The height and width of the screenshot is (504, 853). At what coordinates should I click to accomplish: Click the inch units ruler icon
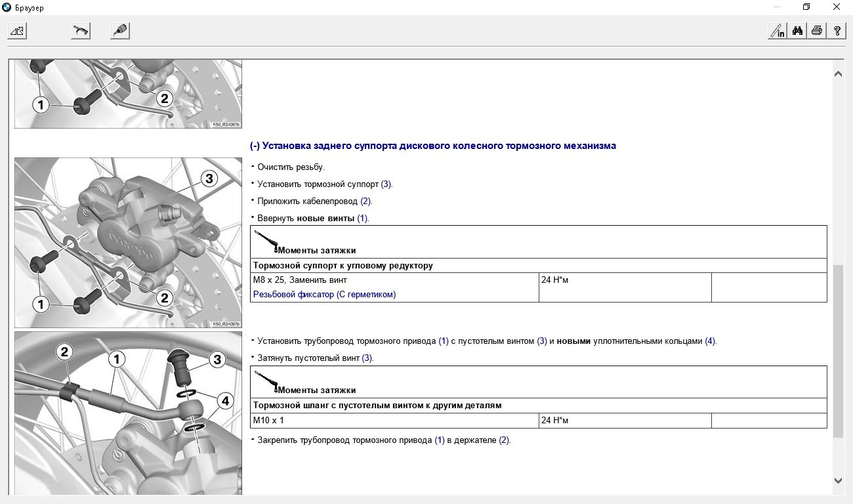click(x=778, y=31)
